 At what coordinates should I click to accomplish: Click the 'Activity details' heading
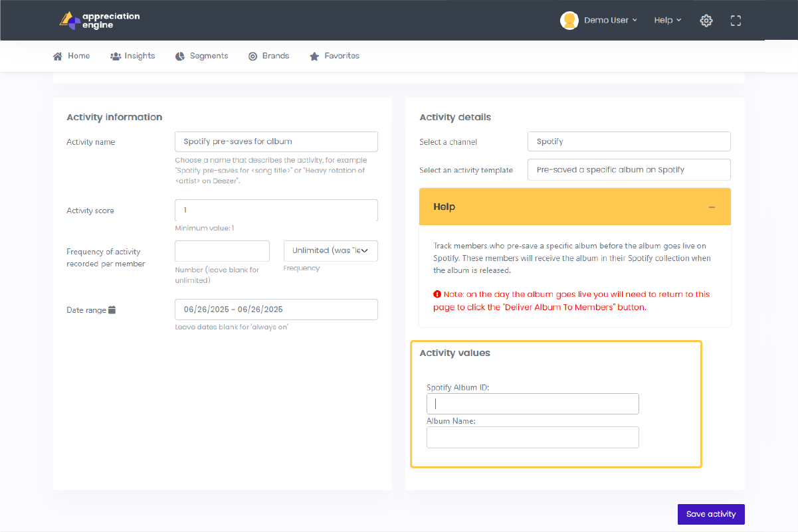(x=455, y=117)
